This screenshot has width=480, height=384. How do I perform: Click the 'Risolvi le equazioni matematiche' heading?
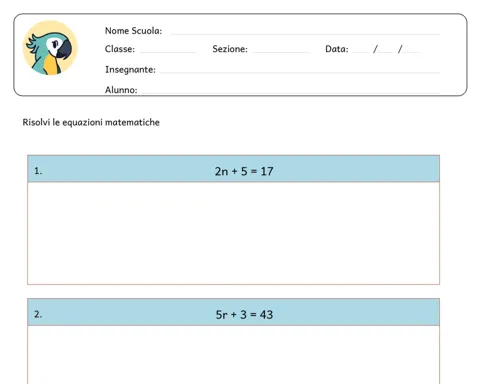tap(91, 122)
